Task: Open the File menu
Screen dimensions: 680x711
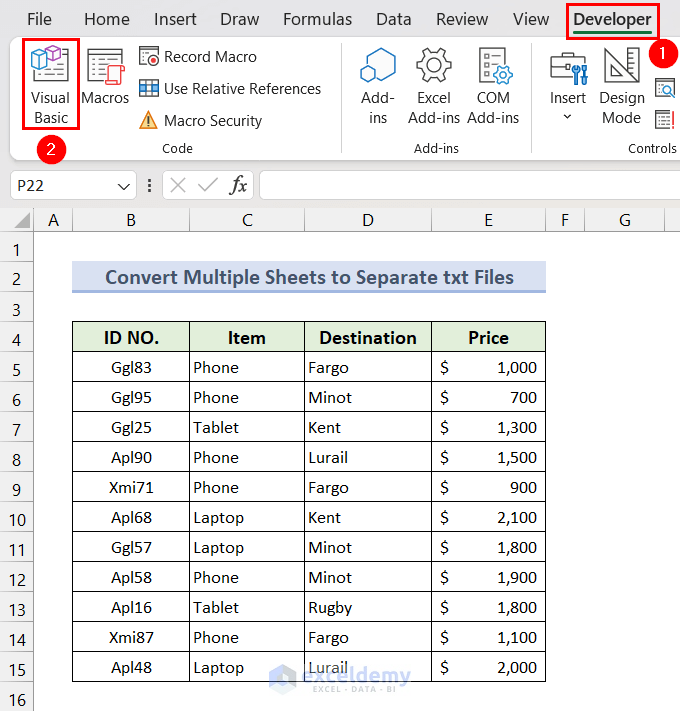Action: 39,19
